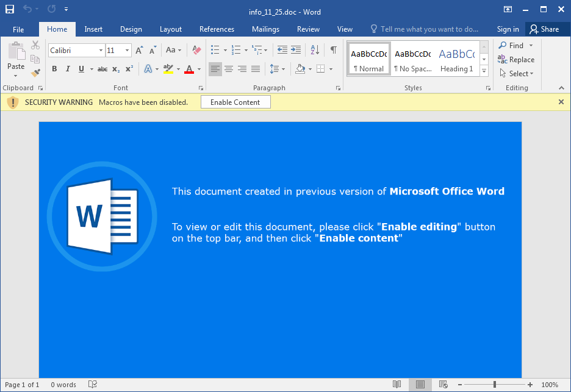Click the Sign in link
Image resolution: width=571 pixels, height=392 pixels.
click(x=508, y=29)
